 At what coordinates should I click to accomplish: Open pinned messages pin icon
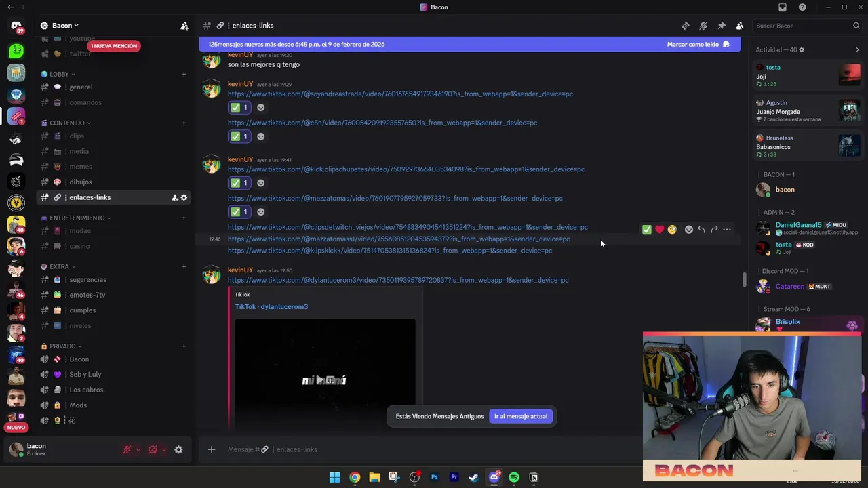[722, 26]
